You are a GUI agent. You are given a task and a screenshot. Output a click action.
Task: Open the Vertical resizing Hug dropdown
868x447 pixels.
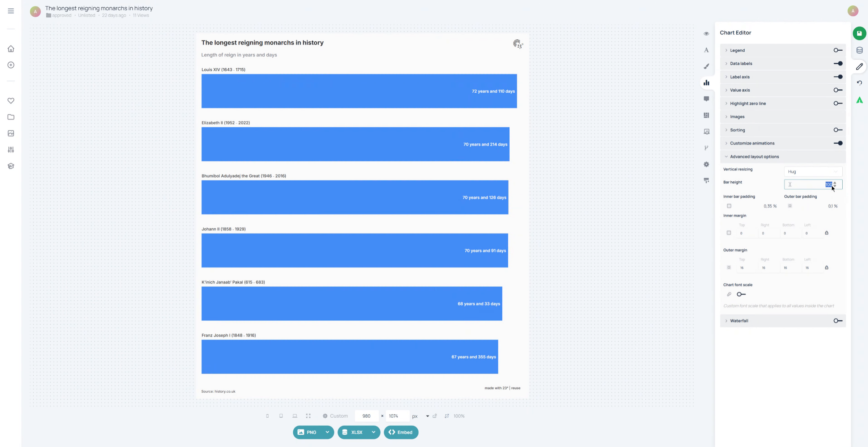[x=813, y=172]
